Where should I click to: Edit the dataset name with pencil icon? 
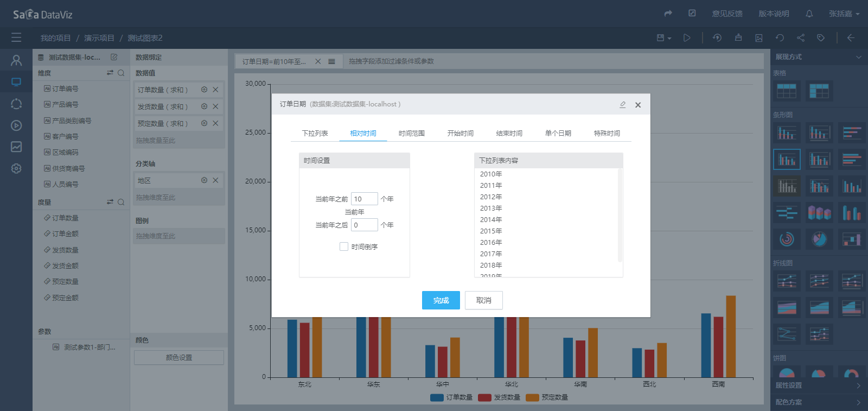pos(114,57)
